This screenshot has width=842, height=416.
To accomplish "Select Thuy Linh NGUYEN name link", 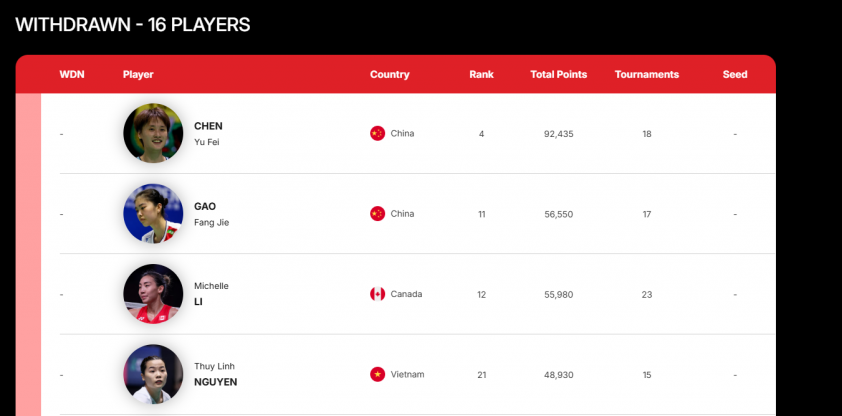I will click(x=215, y=374).
